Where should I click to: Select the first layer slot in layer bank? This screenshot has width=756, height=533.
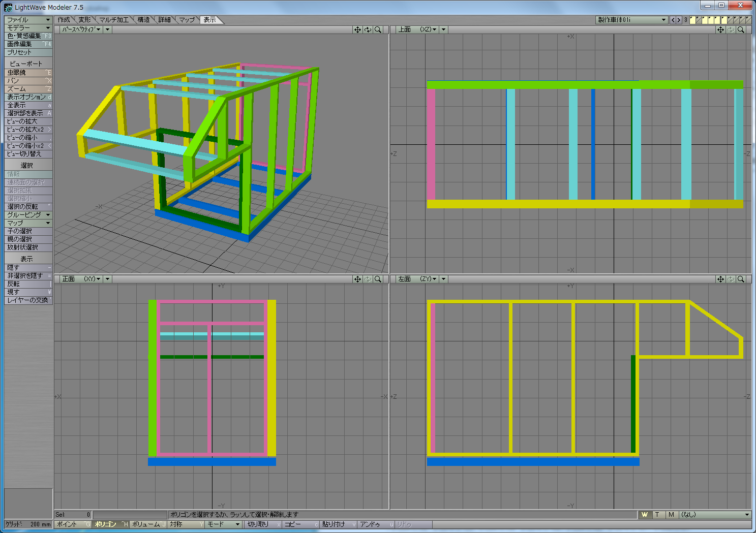click(692, 20)
